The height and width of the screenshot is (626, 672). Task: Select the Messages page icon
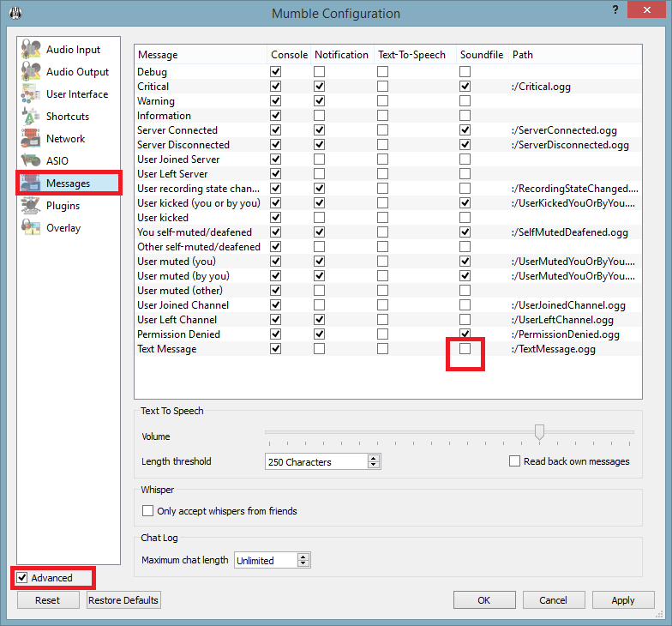31,183
